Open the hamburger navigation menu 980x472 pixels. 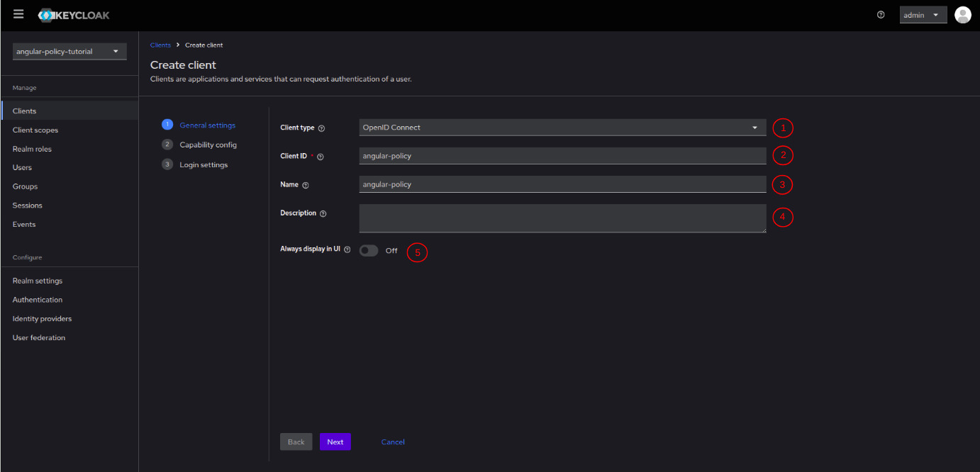(x=18, y=14)
